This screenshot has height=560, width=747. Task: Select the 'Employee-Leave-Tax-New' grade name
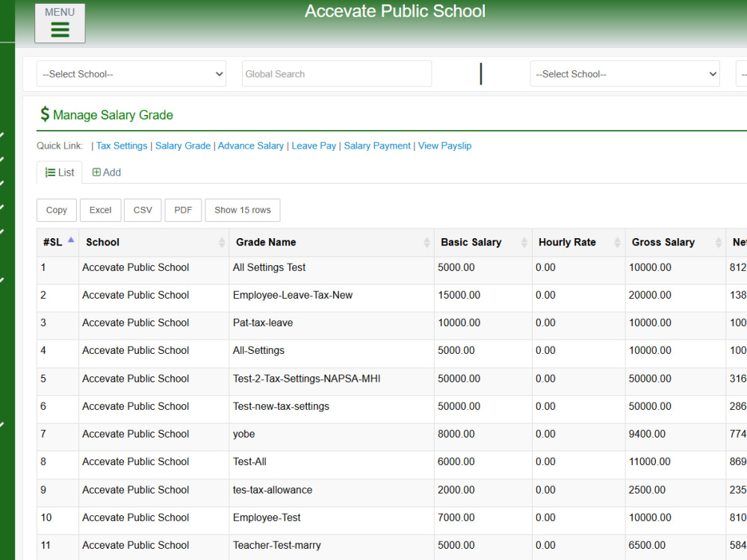click(x=293, y=295)
